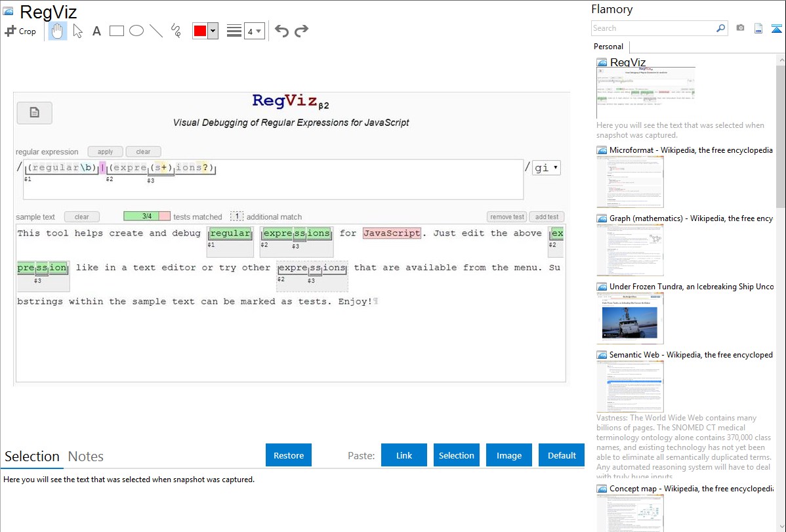This screenshot has width=786, height=532.
Task: Click the line thickness icon
Action: click(234, 31)
